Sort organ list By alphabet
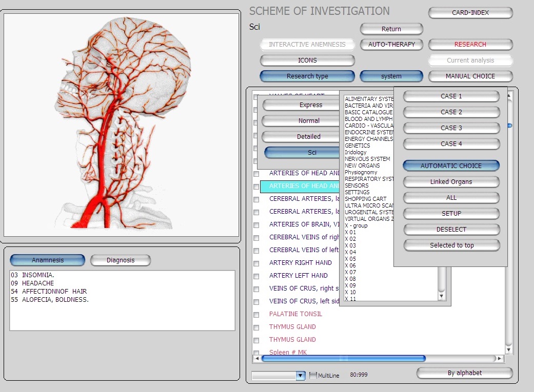534x392 pixels. 464,373
